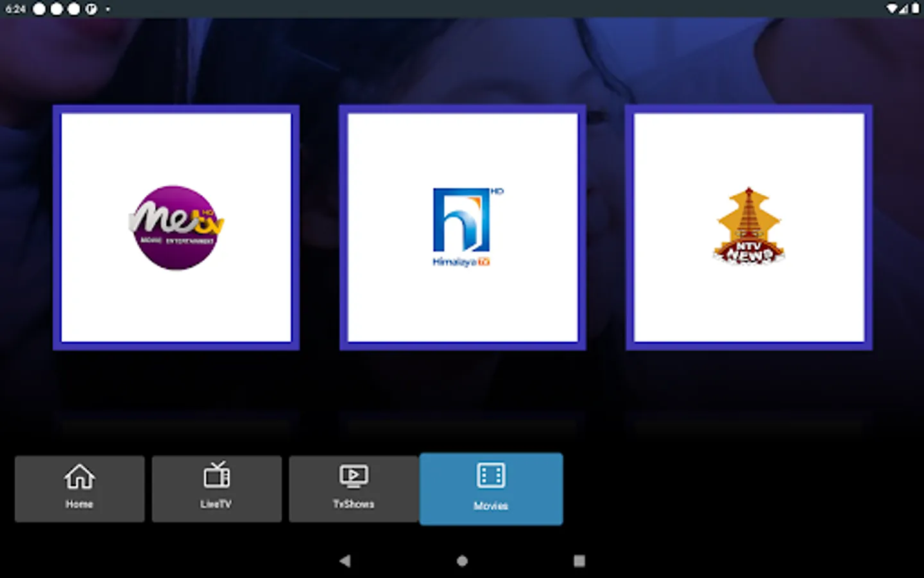Select the Movies tab
The height and width of the screenshot is (578, 924).
click(491, 489)
